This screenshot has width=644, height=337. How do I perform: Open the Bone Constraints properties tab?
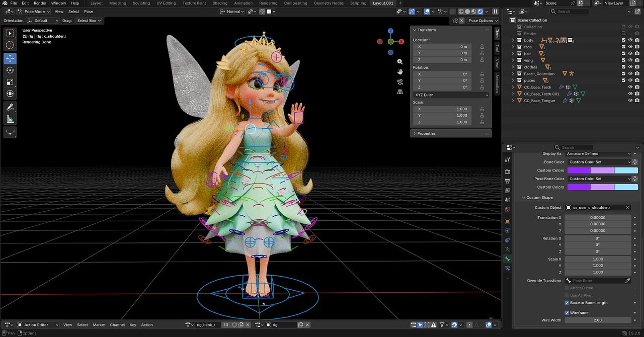click(507, 268)
